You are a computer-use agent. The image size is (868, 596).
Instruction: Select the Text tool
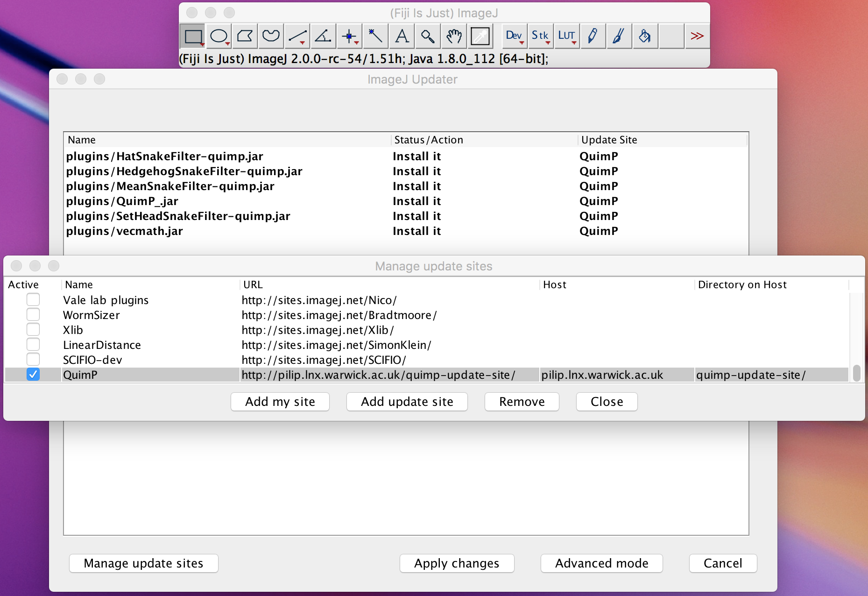pos(402,36)
